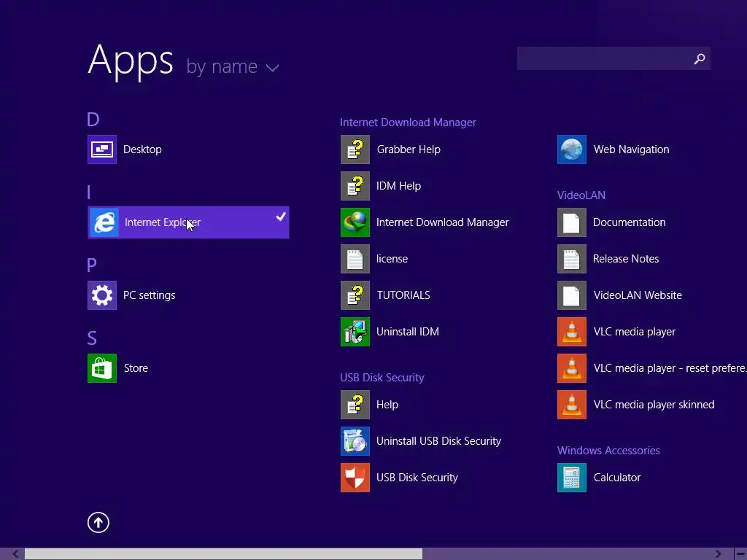Open USB Disk Security Help icon

pos(355,405)
